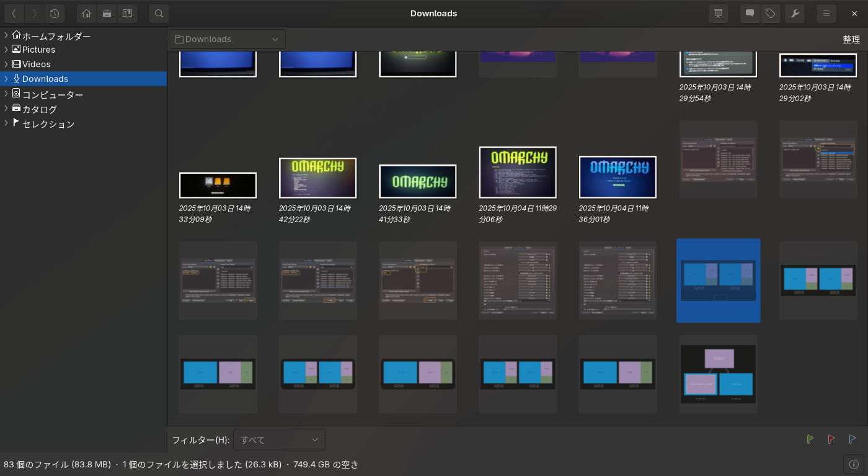This screenshot has height=476, width=868.
Task: Select the OMARCHY thumbnail dated 14時42分22秒
Action: point(317,178)
